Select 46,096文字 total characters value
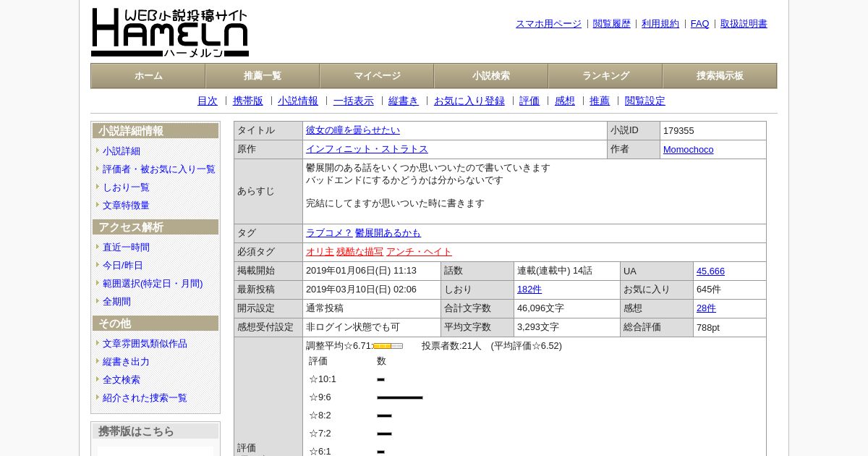Viewport: 868px width, 456px height. click(x=540, y=308)
